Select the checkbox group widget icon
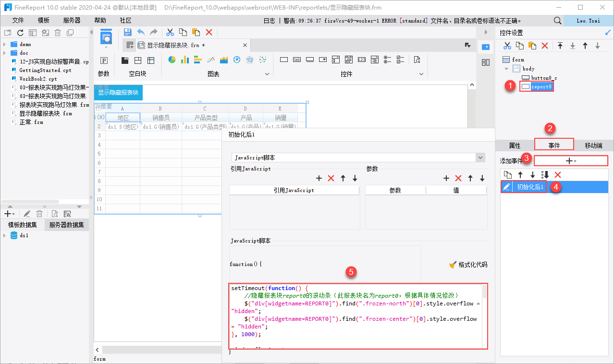The image size is (614, 364). 400,60
